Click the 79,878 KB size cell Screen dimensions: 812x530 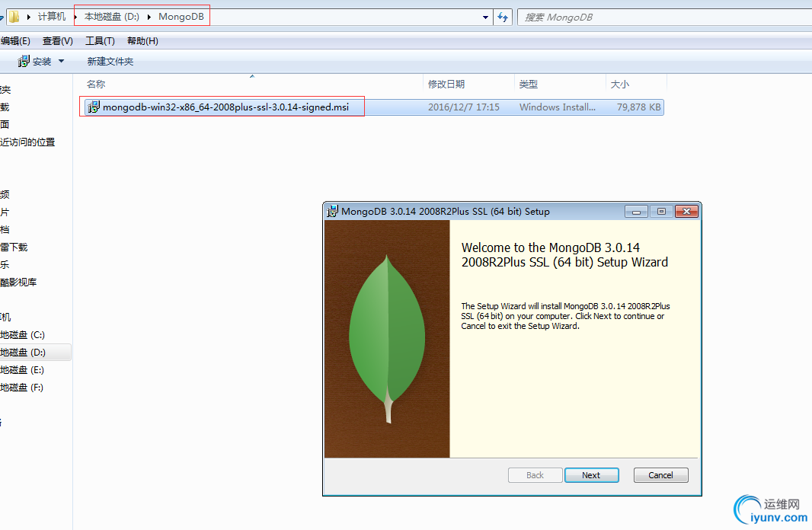pyautogui.click(x=638, y=107)
